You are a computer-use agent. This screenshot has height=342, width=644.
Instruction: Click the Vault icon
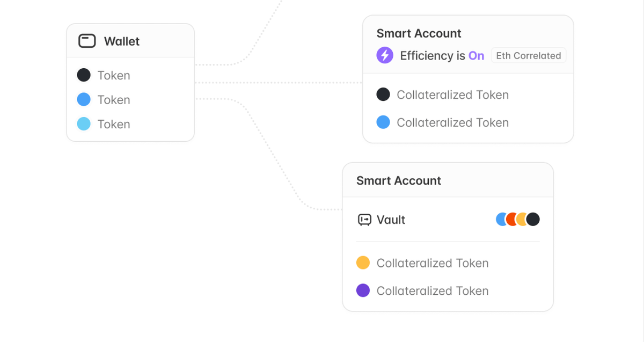coord(364,220)
